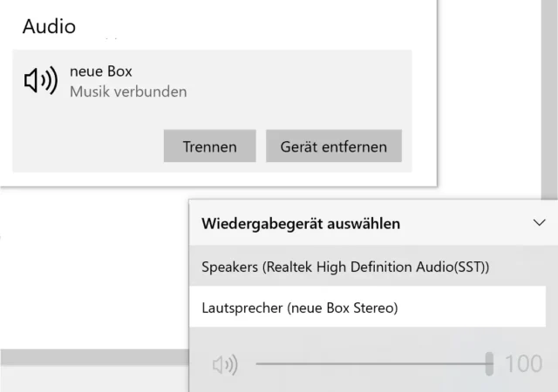This screenshot has width=558, height=392.
Task: Click the volume level number 100
Action: [524, 363]
